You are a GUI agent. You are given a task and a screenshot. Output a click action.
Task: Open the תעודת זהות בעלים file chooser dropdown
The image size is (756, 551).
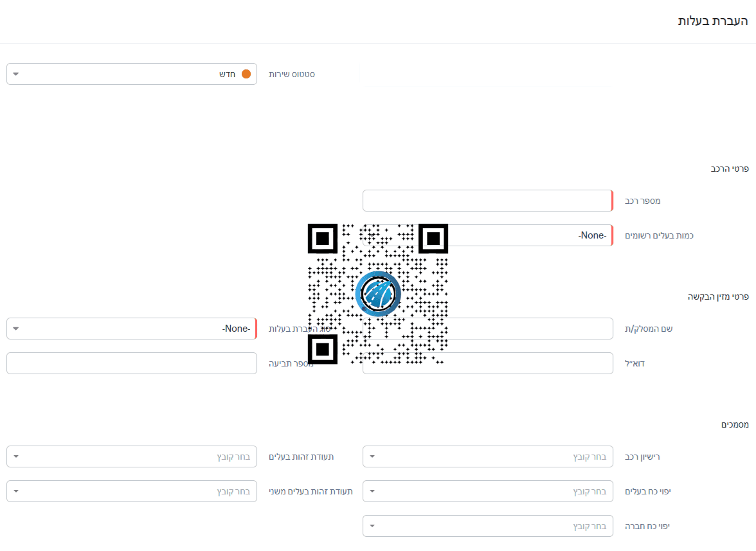coord(132,456)
